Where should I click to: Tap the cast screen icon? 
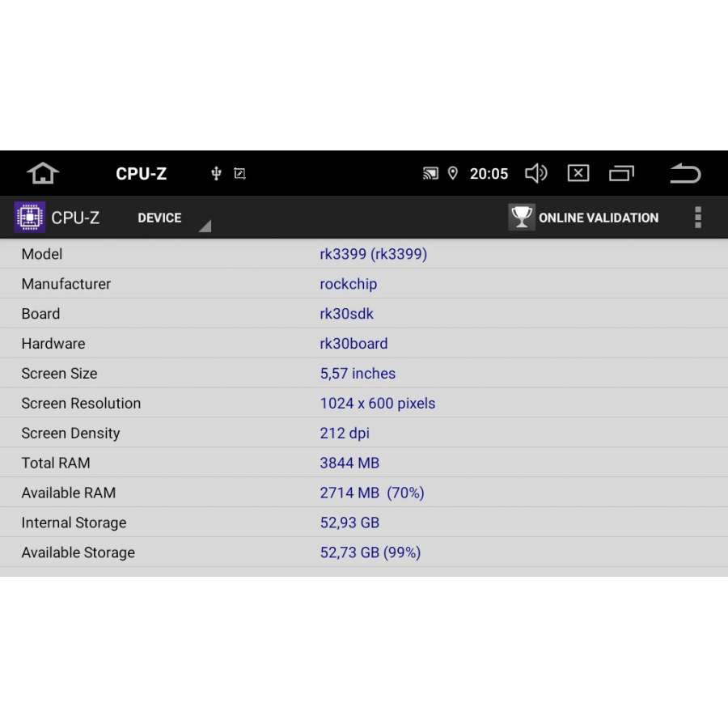[x=430, y=174]
